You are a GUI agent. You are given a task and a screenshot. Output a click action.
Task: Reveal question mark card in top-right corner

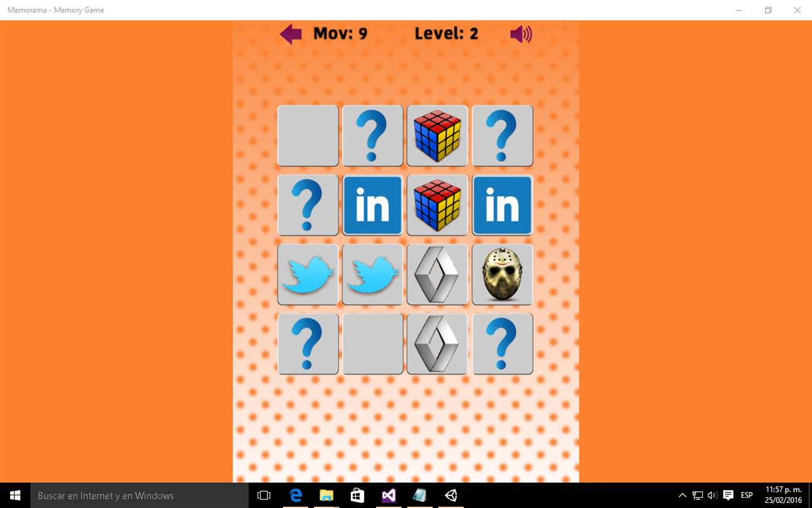pyautogui.click(x=502, y=135)
